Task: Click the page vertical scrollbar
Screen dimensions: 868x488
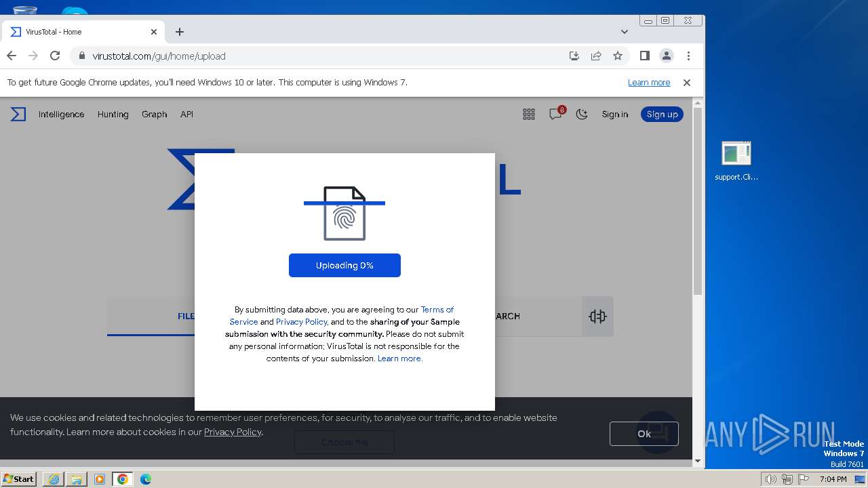Action: pos(698,201)
